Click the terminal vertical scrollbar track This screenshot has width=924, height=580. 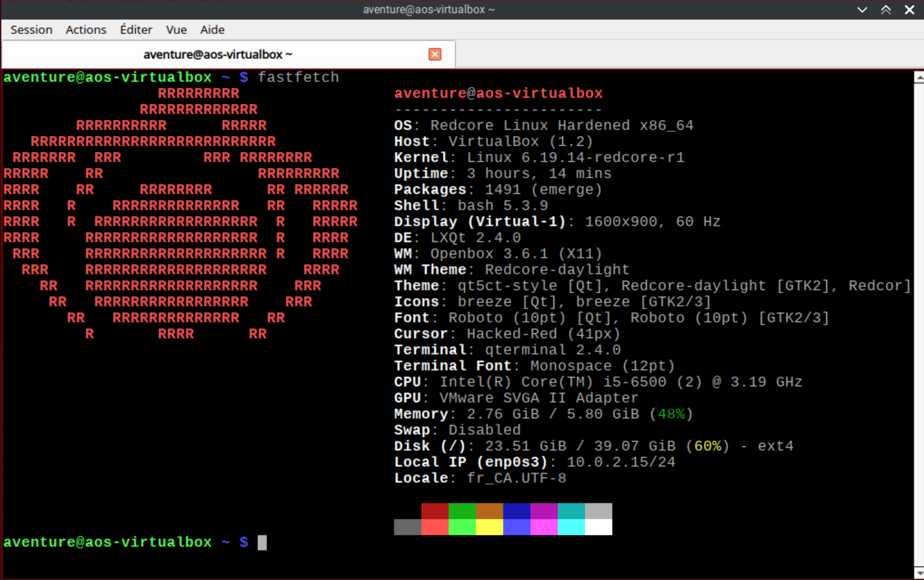919,325
